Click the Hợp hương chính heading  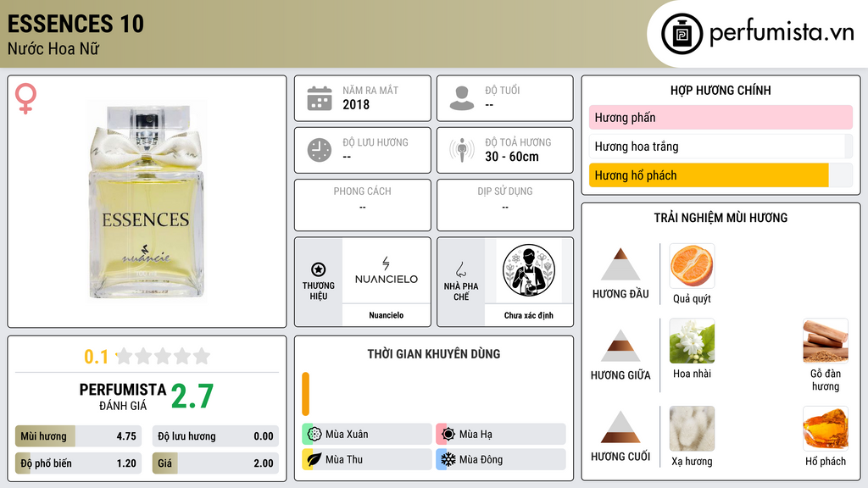click(721, 90)
